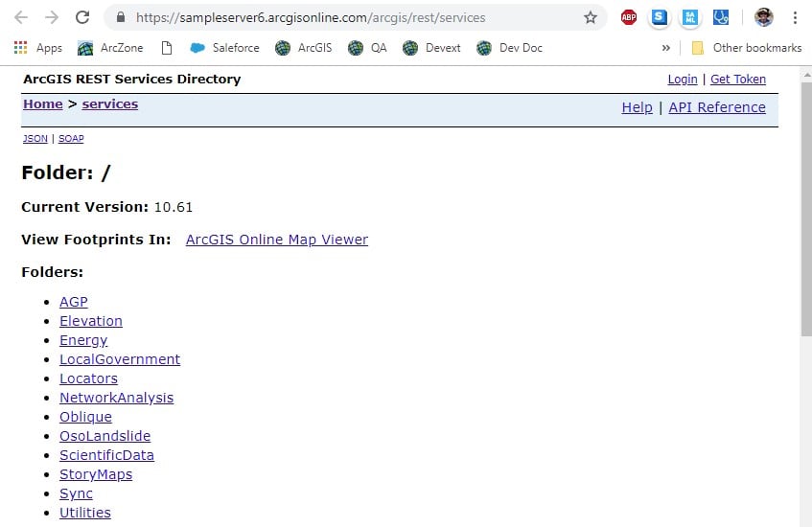
Task: Open the StoryMaps folder
Action: click(96, 474)
